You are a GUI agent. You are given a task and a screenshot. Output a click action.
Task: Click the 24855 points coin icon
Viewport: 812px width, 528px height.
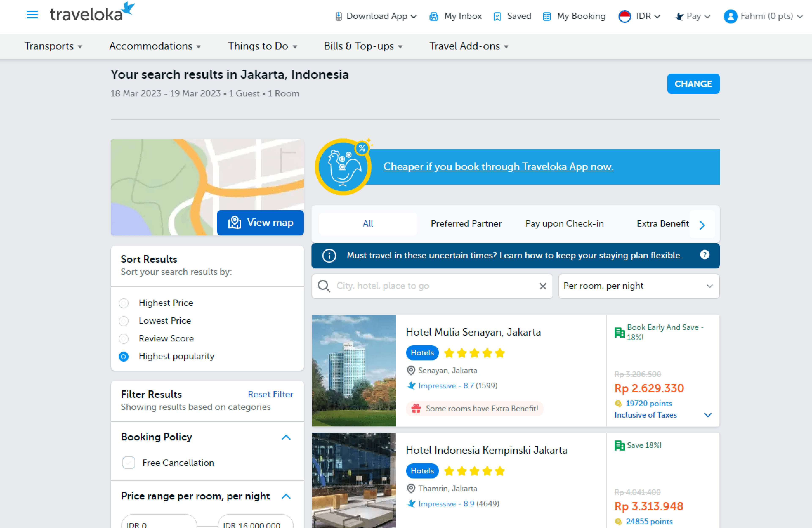coord(618,521)
